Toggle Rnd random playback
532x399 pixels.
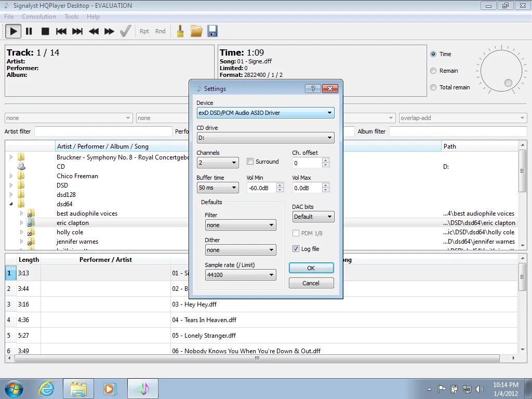pos(160,31)
